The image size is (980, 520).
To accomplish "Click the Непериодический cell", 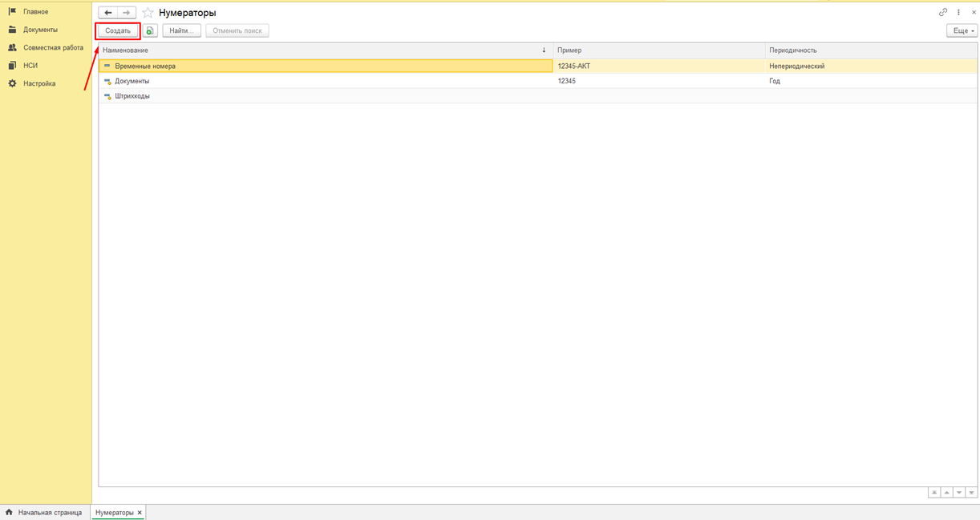I will pyautogui.click(x=871, y=66).
